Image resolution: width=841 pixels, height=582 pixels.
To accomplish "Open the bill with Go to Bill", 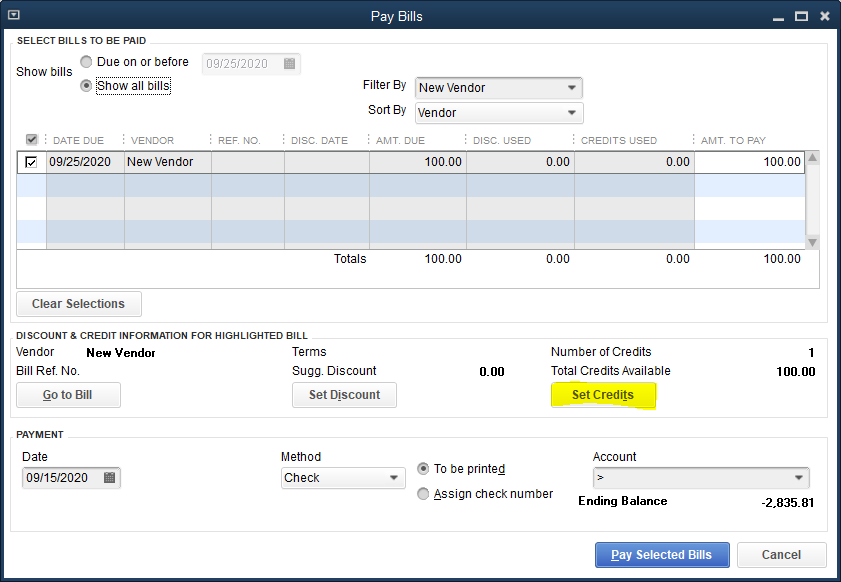I will pyautogui.click(x=68, y=395).
